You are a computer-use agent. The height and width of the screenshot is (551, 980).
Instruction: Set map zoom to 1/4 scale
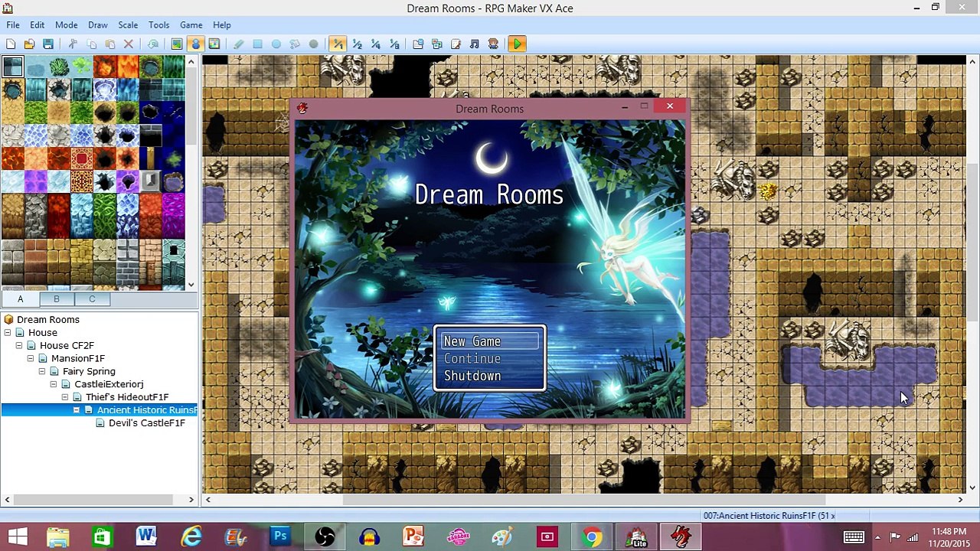pyautogui.click(x=375, y=44)
